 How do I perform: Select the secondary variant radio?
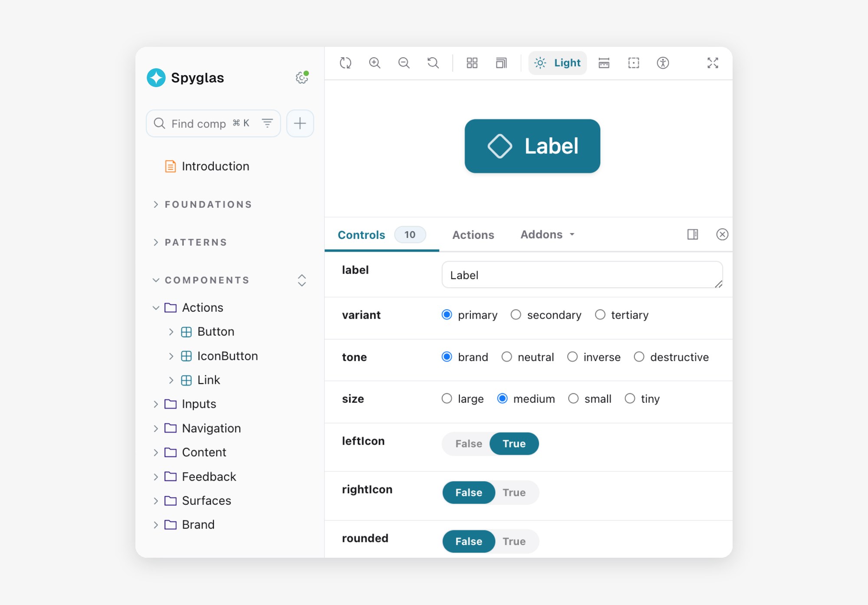tap(516, 314)
